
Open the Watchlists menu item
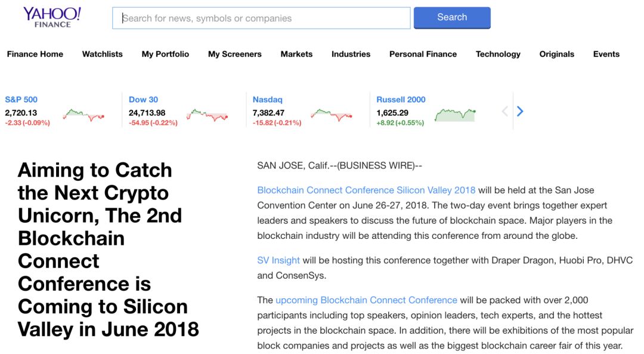click(103, 54)
